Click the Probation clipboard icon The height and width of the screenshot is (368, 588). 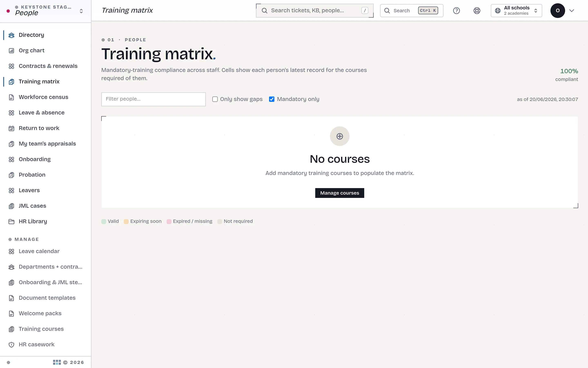[x=11, y=175]
